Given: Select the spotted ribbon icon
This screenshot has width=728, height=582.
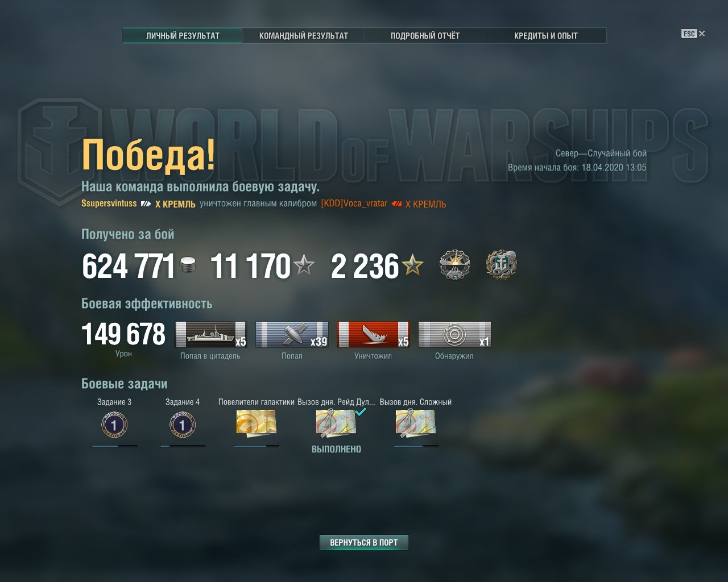Looking at the screenshot, I should (x=454, y=335).
